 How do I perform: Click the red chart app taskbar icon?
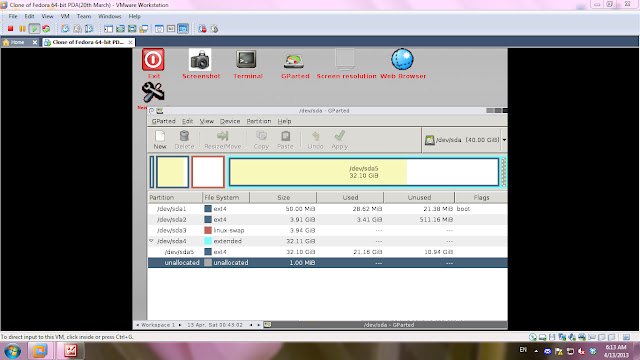[x=70, y=351]
